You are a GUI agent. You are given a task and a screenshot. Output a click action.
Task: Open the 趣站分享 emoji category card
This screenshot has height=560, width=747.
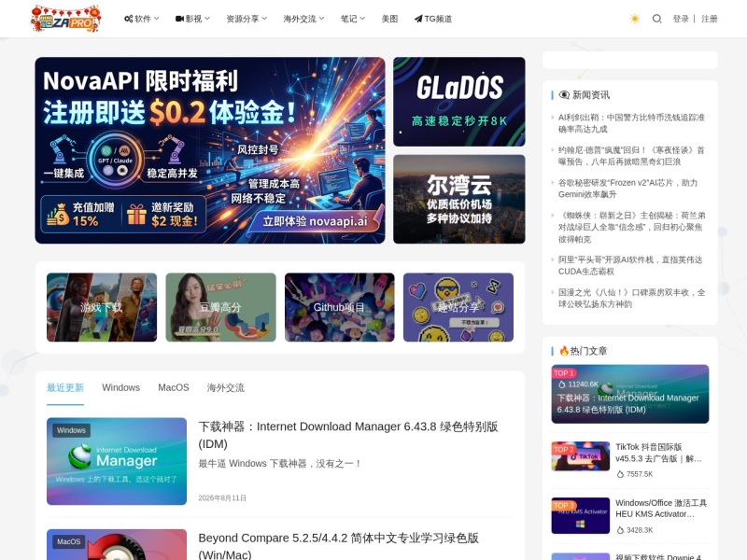point(458,307)
